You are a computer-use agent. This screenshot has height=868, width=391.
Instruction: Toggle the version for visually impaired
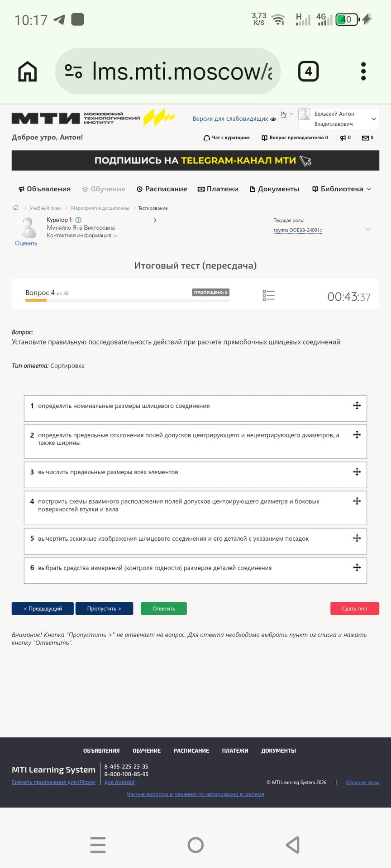(x=234, y=119)
